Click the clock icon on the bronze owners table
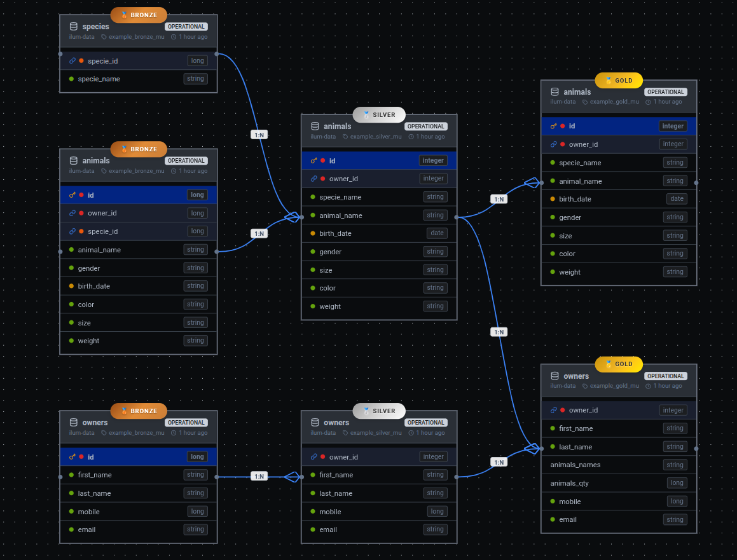 [x=173, y=432]
